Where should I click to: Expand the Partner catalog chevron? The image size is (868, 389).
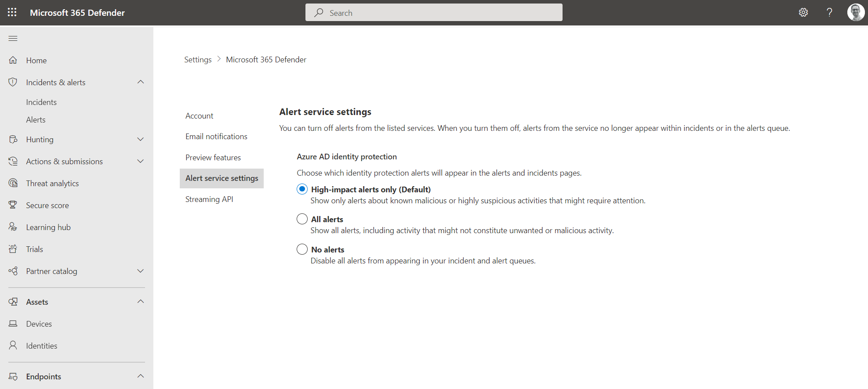click(x=141, y=271)
